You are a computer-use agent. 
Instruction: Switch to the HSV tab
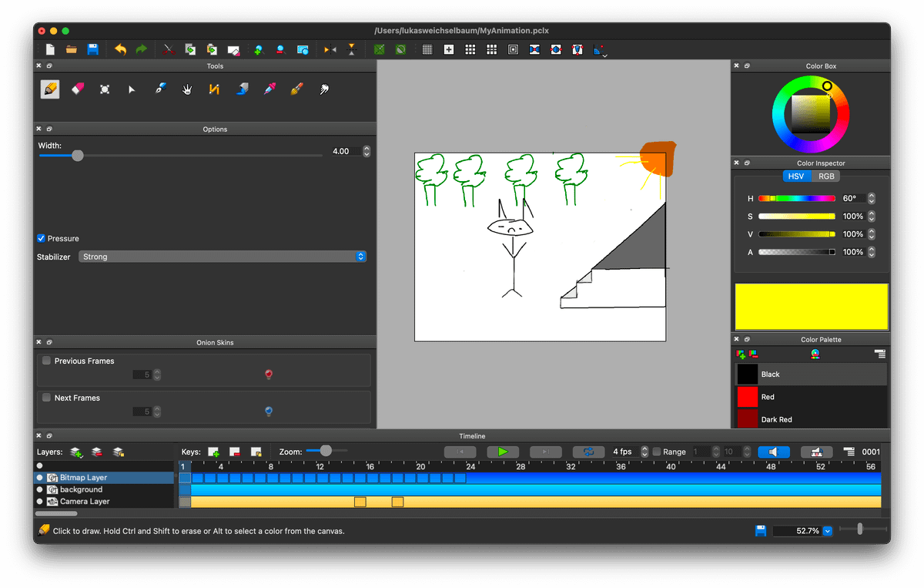796,176
